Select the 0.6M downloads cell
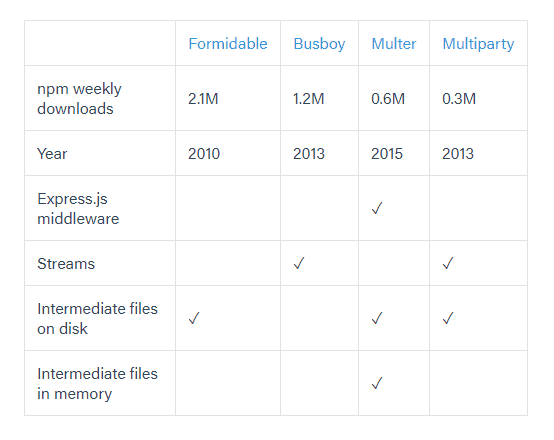The image size is (554, 440). 394,98
